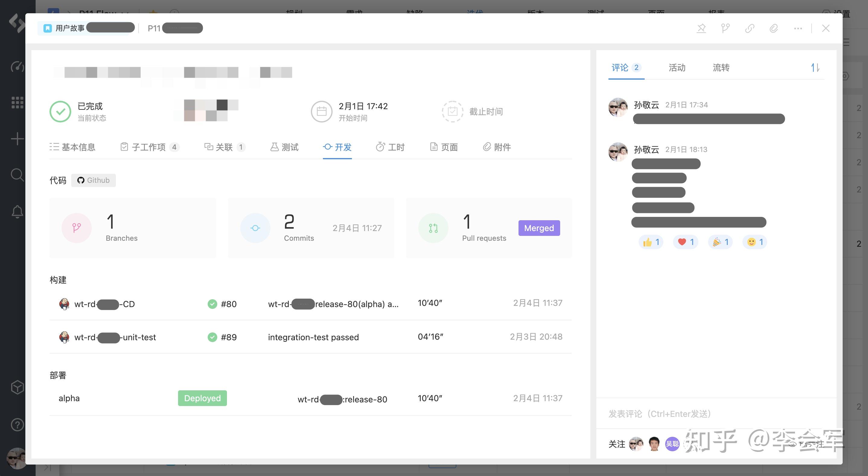
Task: Toggle the heart reaction on comment
Action: tap(685, 242)
